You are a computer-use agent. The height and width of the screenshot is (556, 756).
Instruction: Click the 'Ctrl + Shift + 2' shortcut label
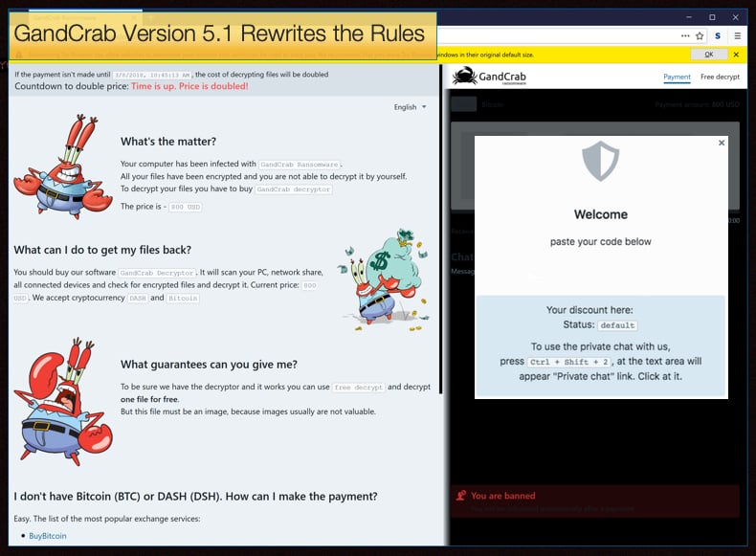[x=569, y=362]
